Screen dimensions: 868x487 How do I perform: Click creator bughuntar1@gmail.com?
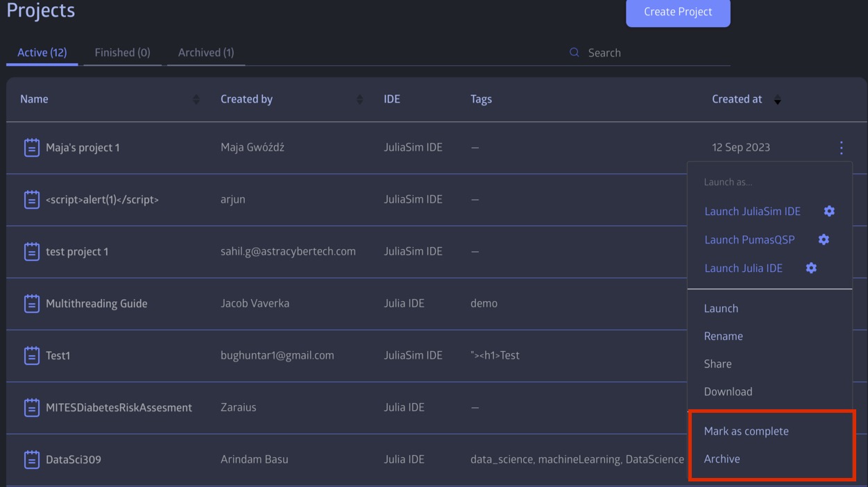point(277,356)
